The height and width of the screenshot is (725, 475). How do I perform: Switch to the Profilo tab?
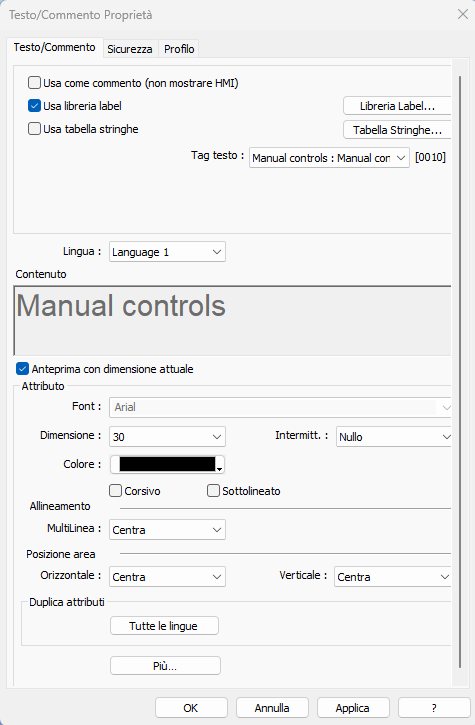(179, 49)
